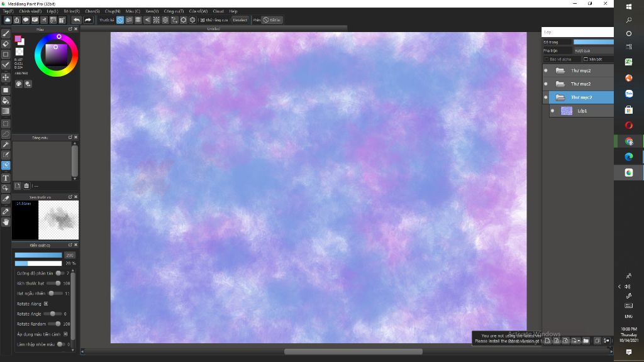Float the Xem trước cọ panel
Viewport: 644px width, 362px height.
tap(70, 197)
